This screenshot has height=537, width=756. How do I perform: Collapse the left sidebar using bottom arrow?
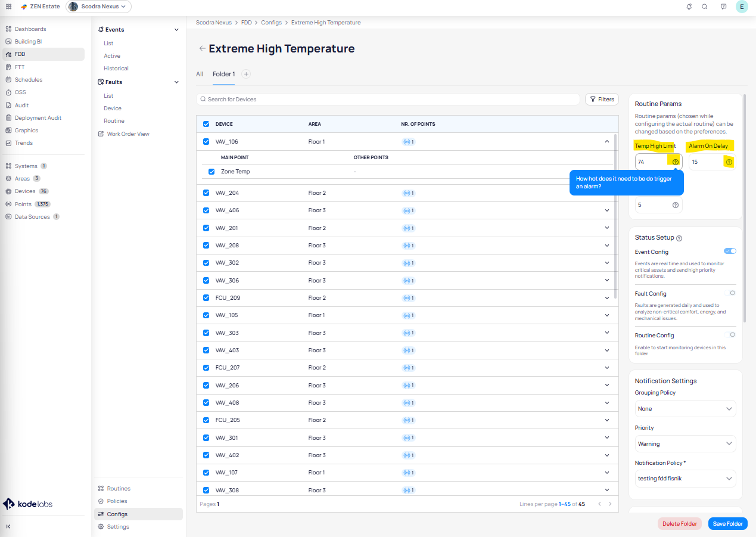pos(8,527)
